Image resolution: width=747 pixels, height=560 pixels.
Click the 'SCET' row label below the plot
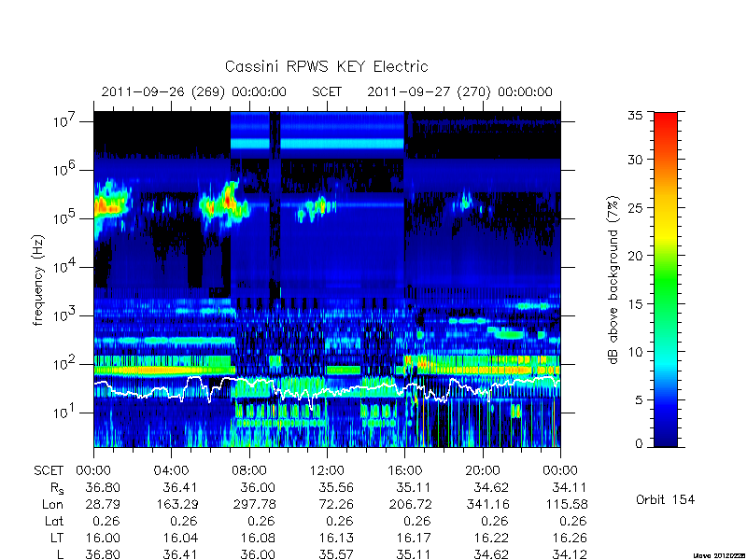pos(49,470)
